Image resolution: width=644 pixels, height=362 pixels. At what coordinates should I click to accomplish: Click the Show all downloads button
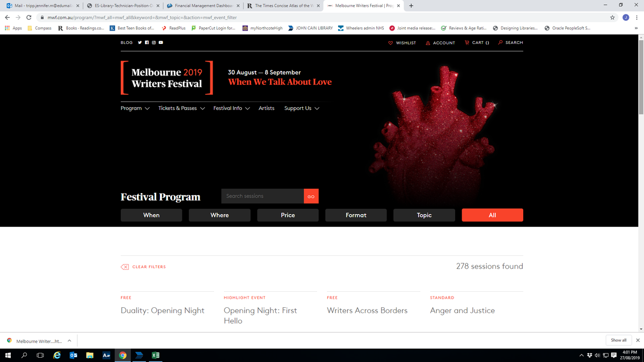(619, 341)
